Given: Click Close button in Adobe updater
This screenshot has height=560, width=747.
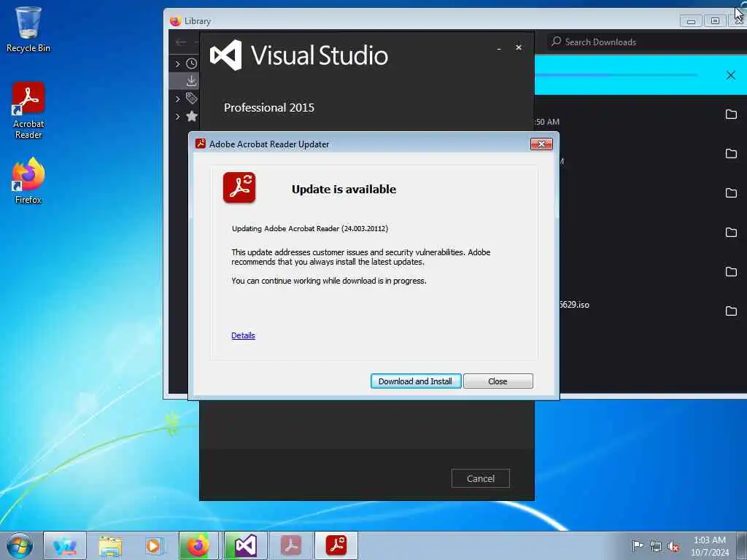Looking at the screenshot, I should [498, 381].
